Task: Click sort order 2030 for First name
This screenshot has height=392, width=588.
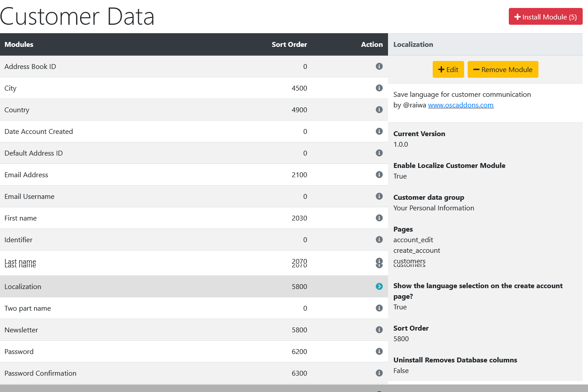Action: click(x=300, y=218)
